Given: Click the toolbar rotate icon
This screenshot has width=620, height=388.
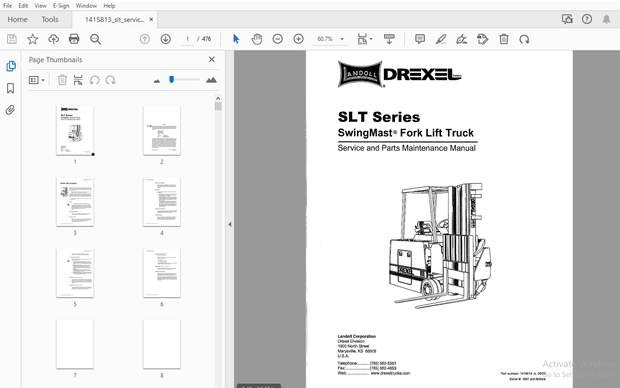Looking at the screenshot, I should tap(524, 39).
